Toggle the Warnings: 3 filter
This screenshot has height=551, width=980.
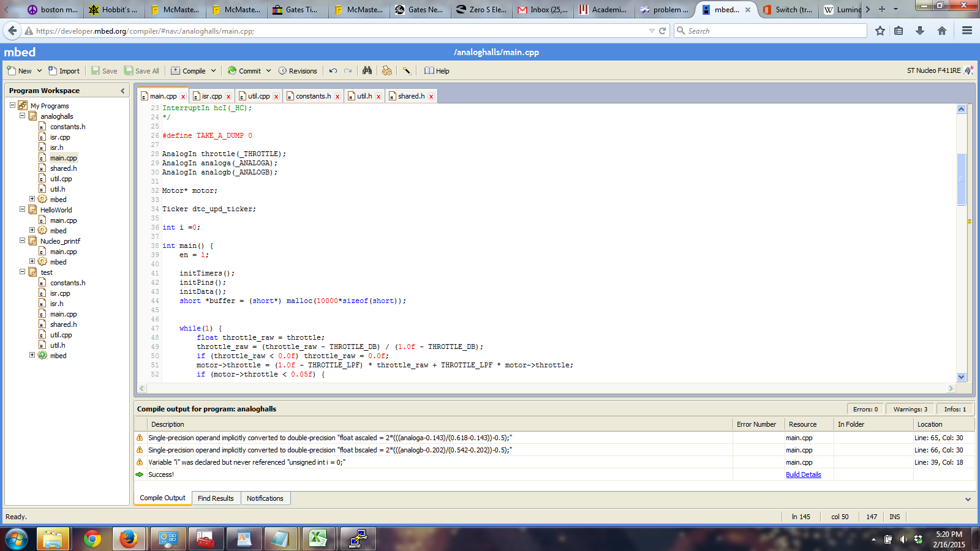coord(910,409)
